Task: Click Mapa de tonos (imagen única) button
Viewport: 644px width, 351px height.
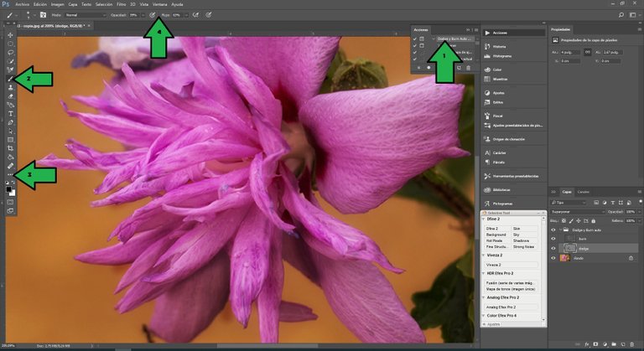Action: 512,289
